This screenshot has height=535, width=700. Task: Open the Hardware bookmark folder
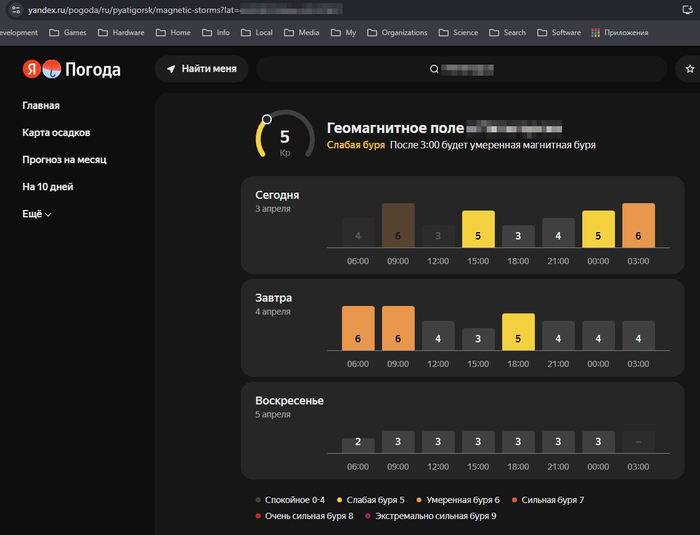pyautogui.click(x=121, y=33)
